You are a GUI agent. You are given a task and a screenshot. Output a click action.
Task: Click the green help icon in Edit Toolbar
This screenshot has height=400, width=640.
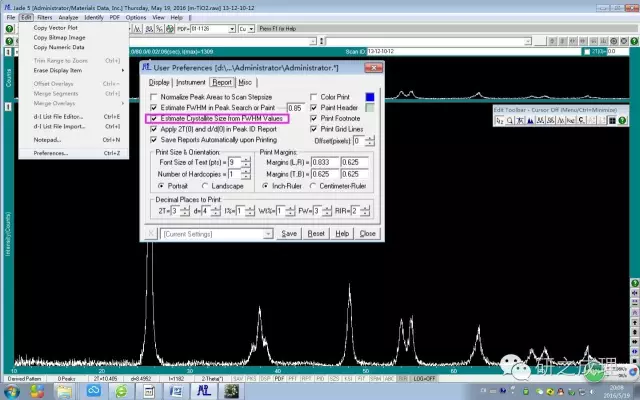point(622,120)
